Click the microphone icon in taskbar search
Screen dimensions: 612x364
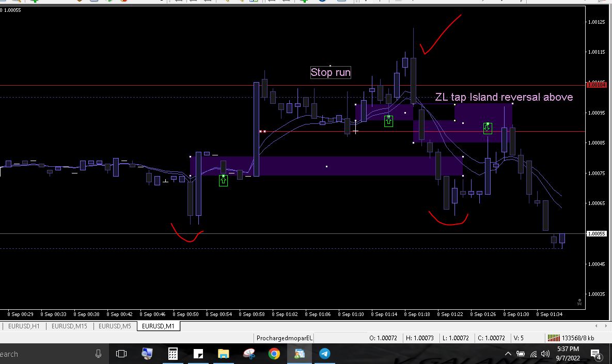[x=98, y=354]
